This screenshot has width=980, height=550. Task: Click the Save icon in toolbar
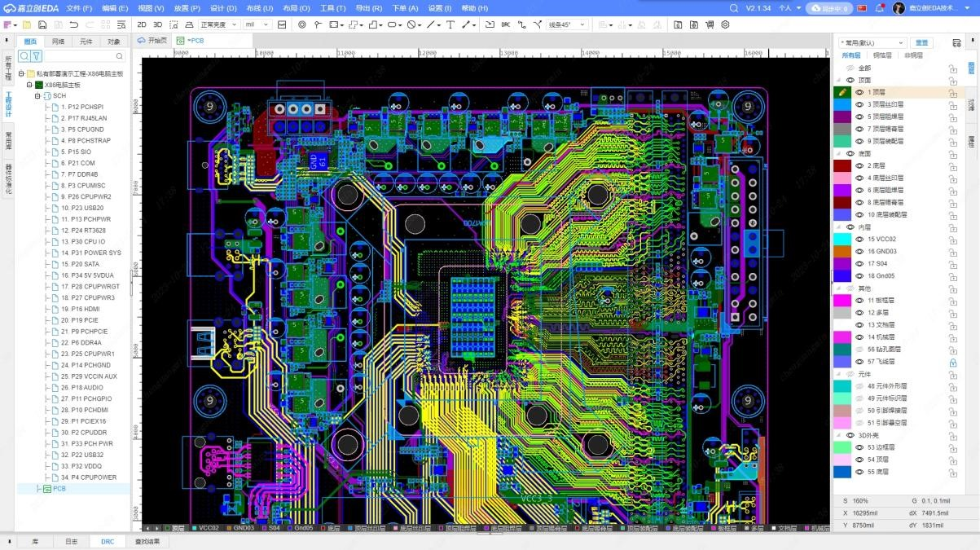point(42,24)
